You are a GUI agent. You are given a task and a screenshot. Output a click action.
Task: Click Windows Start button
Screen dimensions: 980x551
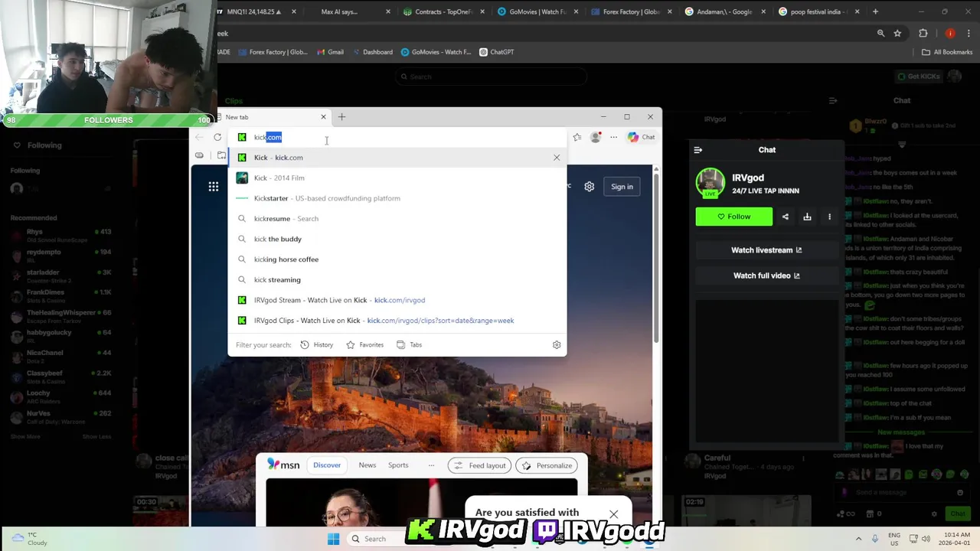pyautogui.click(x=333, y=539)
